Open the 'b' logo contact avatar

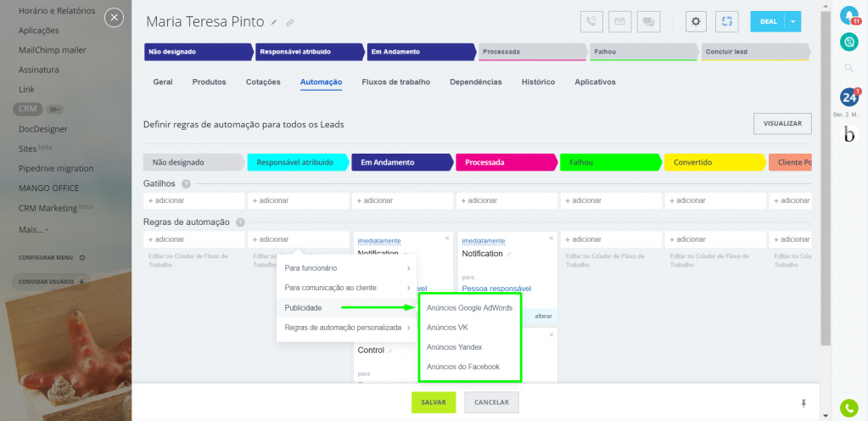point(849,135)
